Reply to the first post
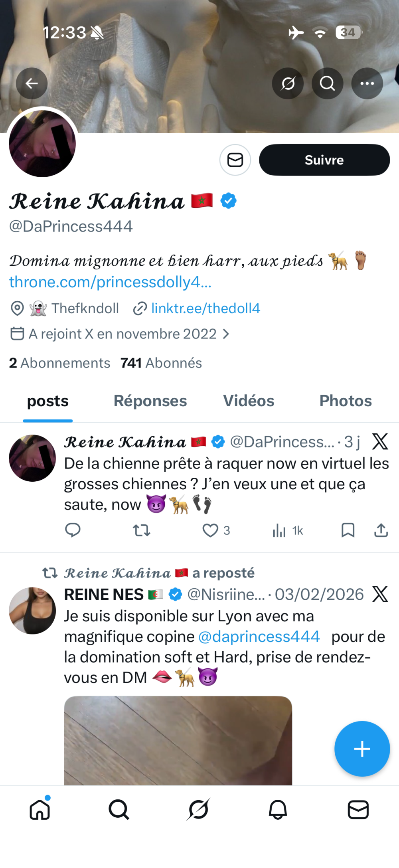Screen dimensions: 399x868 point(73,530)
